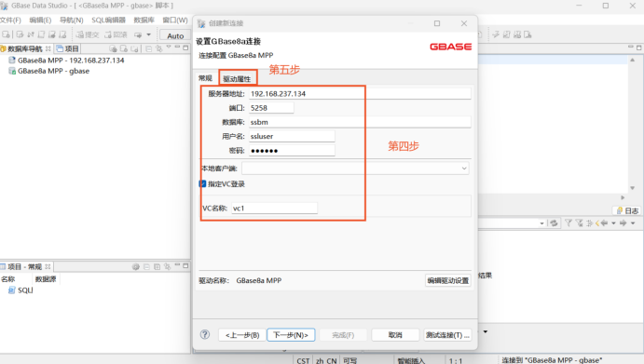The width and height of the screenshot is (644, 364).
Task: Open the 日志 log tab
Action: point(627,211)
